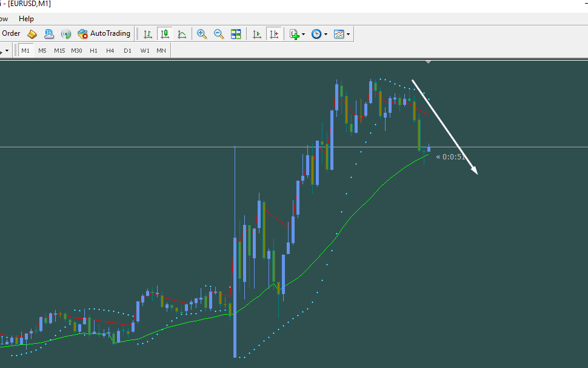Viewport: 588px width, 368px height.
Task: Open the Help menu
Action: tap(26, 19)
